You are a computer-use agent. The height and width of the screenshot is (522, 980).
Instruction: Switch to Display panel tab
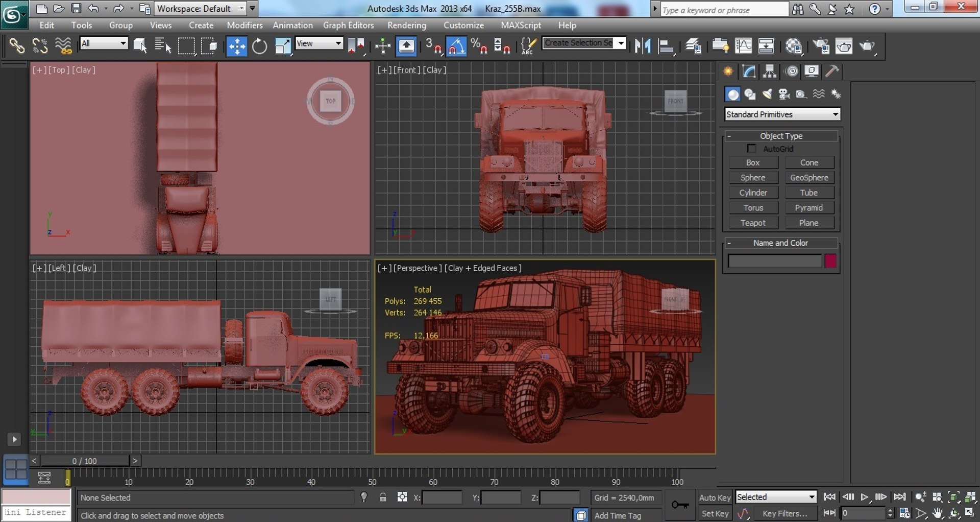pyautogui.click(x=812, y=71)
